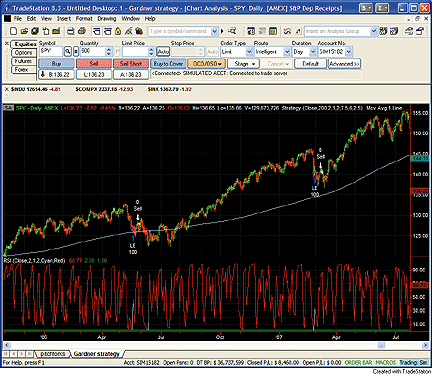This screenshot has height=374, width=432.
Task: Open the Route dropdown showing Intelligent
Action: click(287, 52)
